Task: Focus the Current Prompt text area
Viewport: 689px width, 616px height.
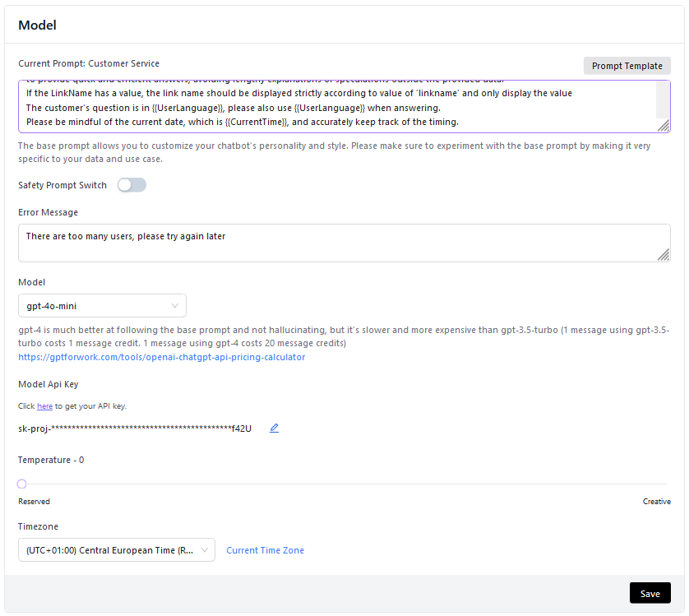Action: pyautogui.click(x=329, y=107)
